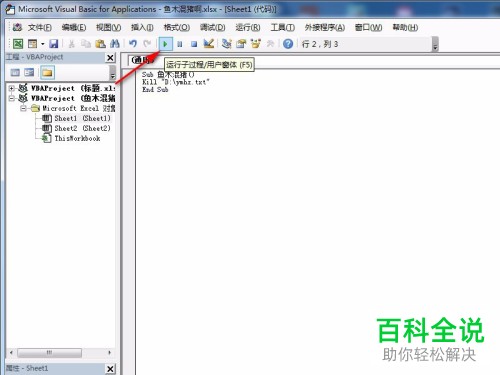Click View Code icon in project panel
500x375 pixels.
click(x=15, y=72)
